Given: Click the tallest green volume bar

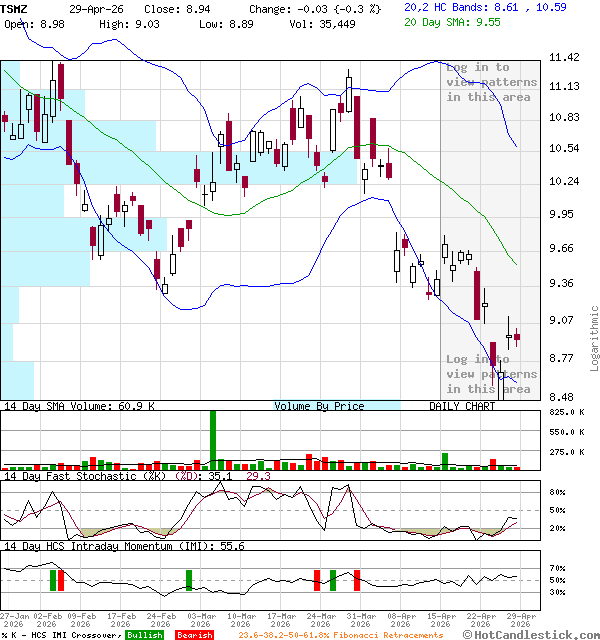Looking at the screenshot, I should [213, 438].
